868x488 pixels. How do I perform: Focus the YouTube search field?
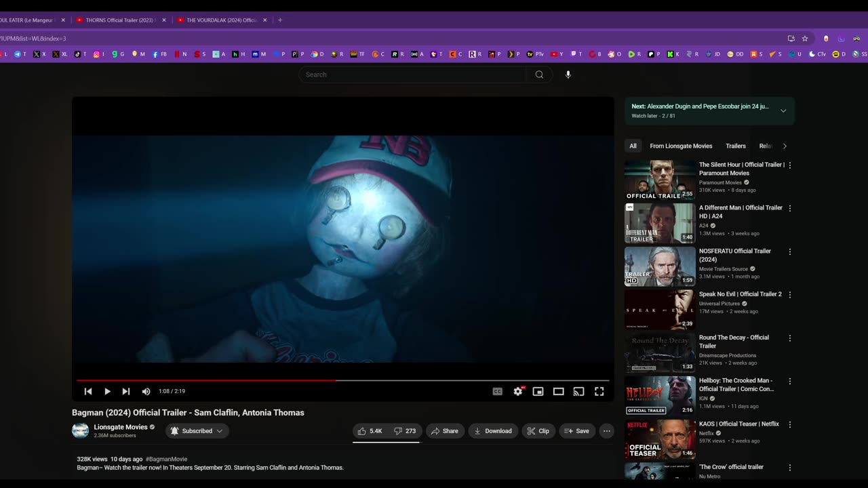pyautogui.click(x=412, y=75)
